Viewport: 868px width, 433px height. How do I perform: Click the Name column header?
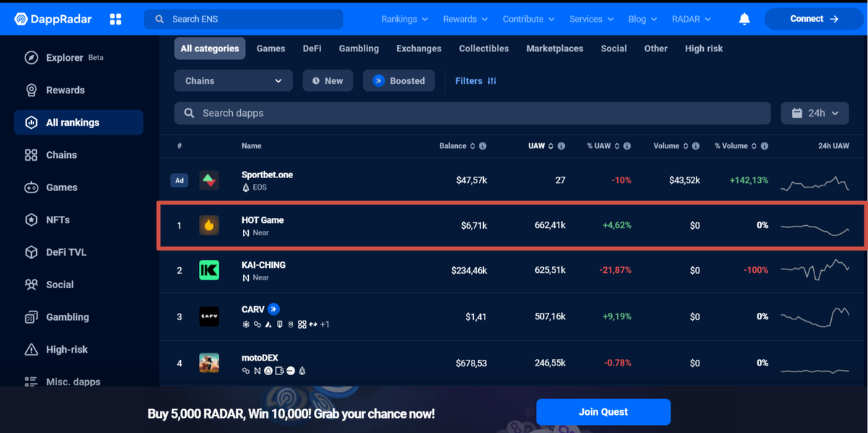point(252,146)
